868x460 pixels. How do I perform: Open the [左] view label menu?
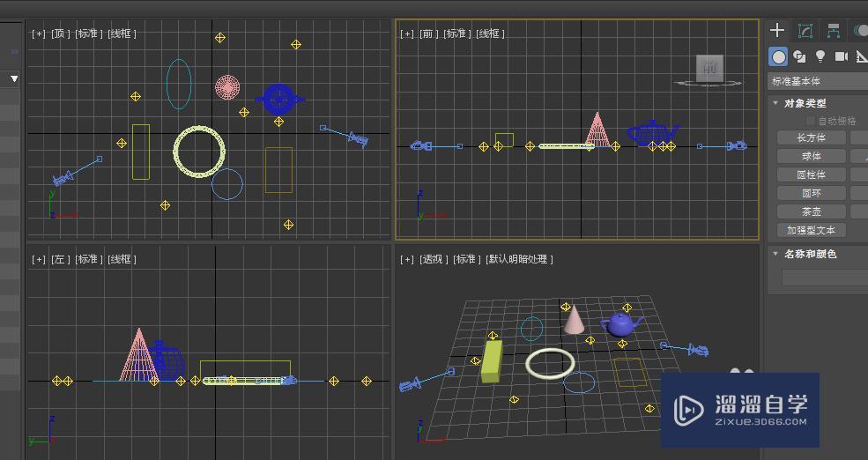coord(61,259)
